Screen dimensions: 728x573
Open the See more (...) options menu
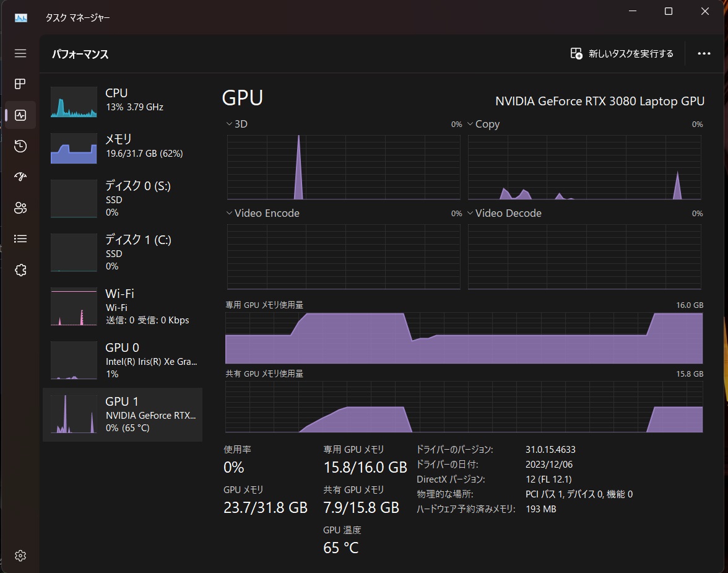pos(704,53)
